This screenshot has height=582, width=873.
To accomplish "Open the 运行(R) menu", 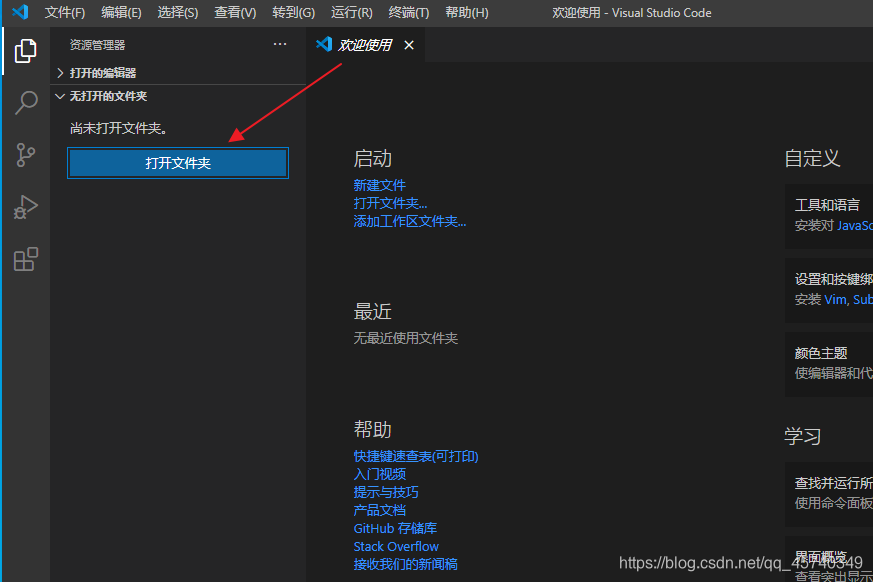I will [x=351, y=12].
